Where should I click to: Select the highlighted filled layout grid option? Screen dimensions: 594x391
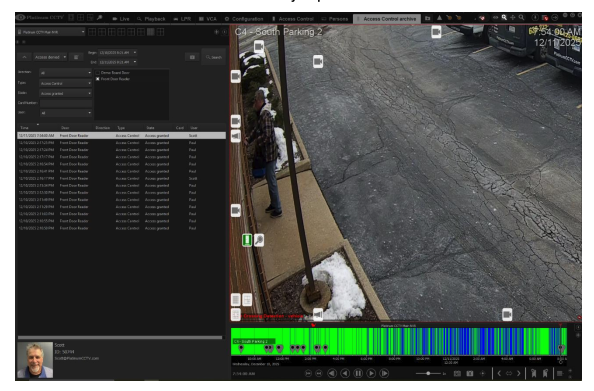click(x=150, y=32)
